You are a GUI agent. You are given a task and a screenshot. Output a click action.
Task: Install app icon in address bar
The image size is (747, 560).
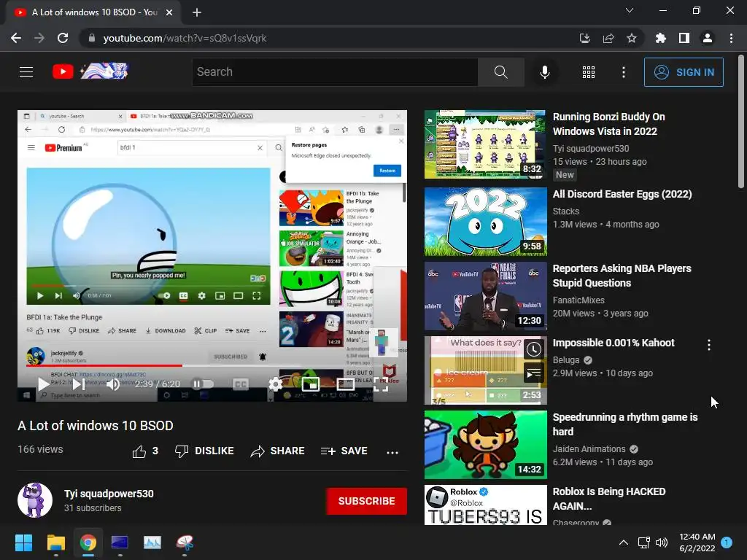click(584, 38)
